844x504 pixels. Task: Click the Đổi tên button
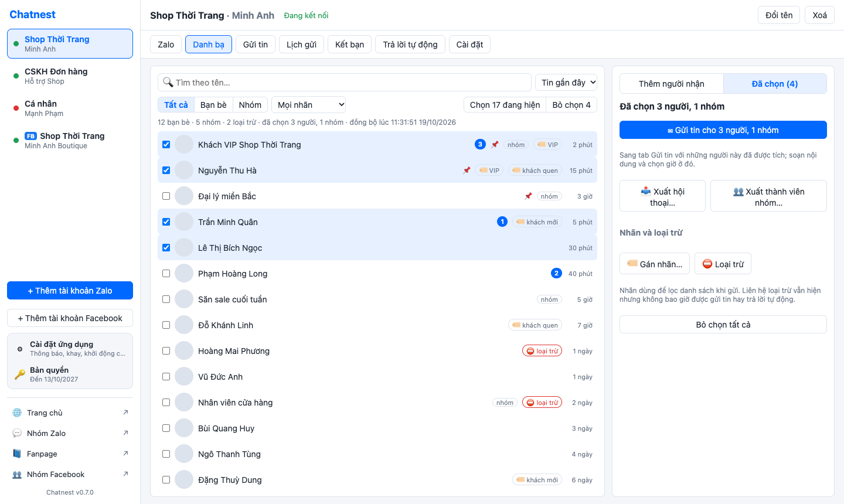pos(779,15)
